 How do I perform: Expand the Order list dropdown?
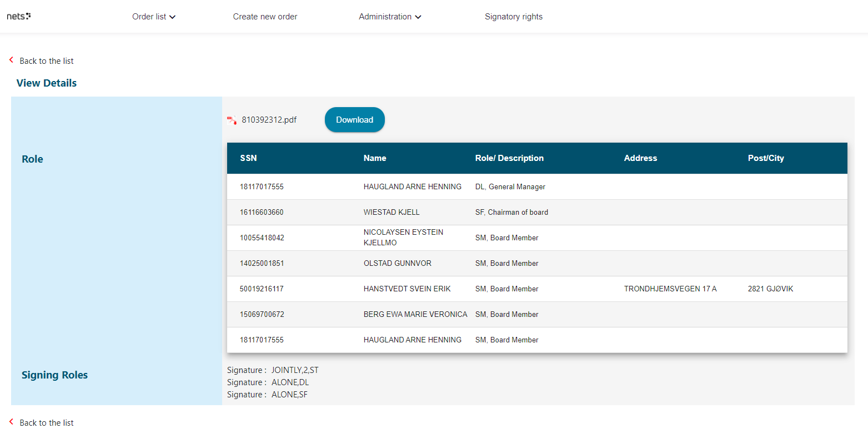(153, 17)
